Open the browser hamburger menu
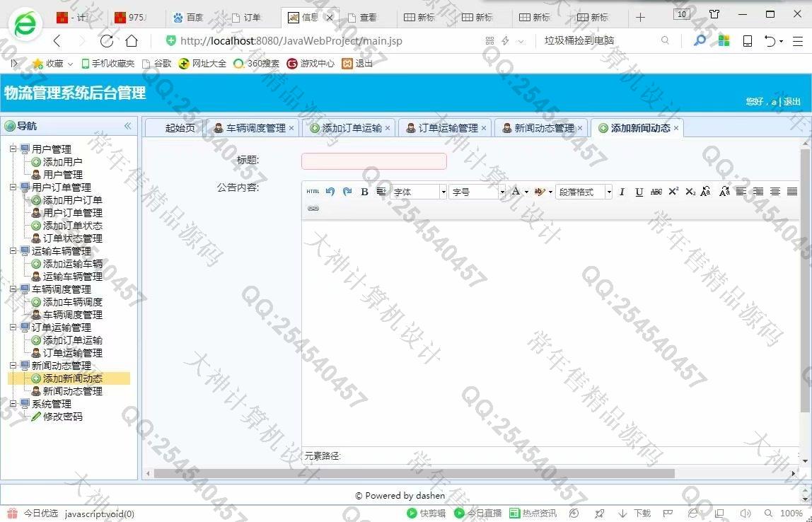The height and width of the screenshot is (522, 812). [x=798, y=41]
